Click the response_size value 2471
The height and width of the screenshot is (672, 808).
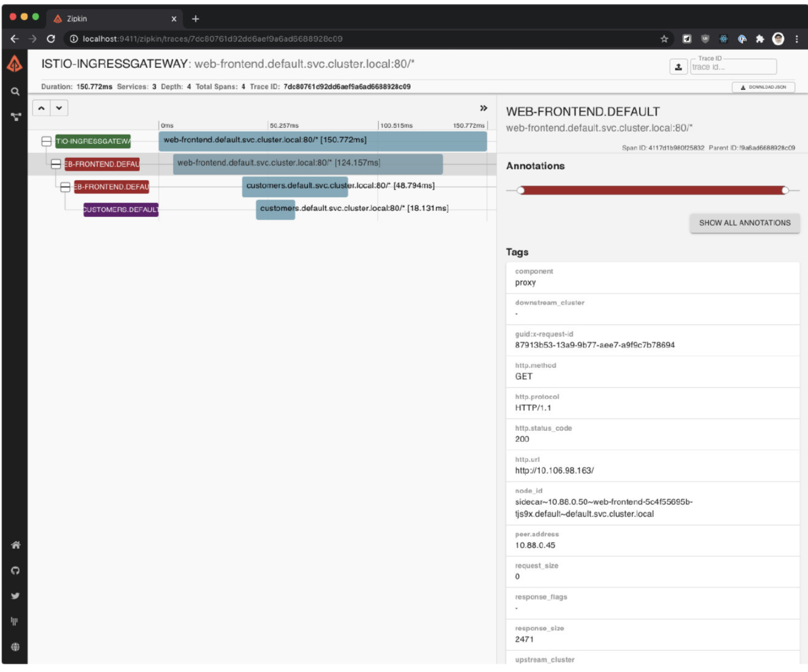tap(524, 639)
